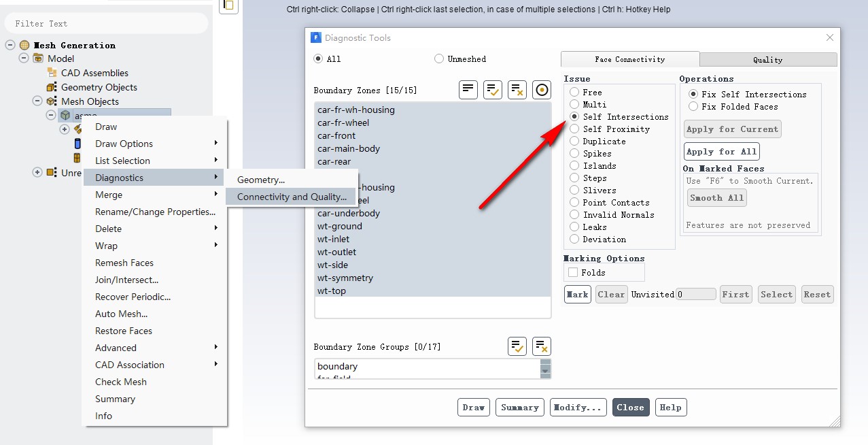
Task: Open the List Selection submenu arrow
Action: pyautogui.click(x=216, y=160)
